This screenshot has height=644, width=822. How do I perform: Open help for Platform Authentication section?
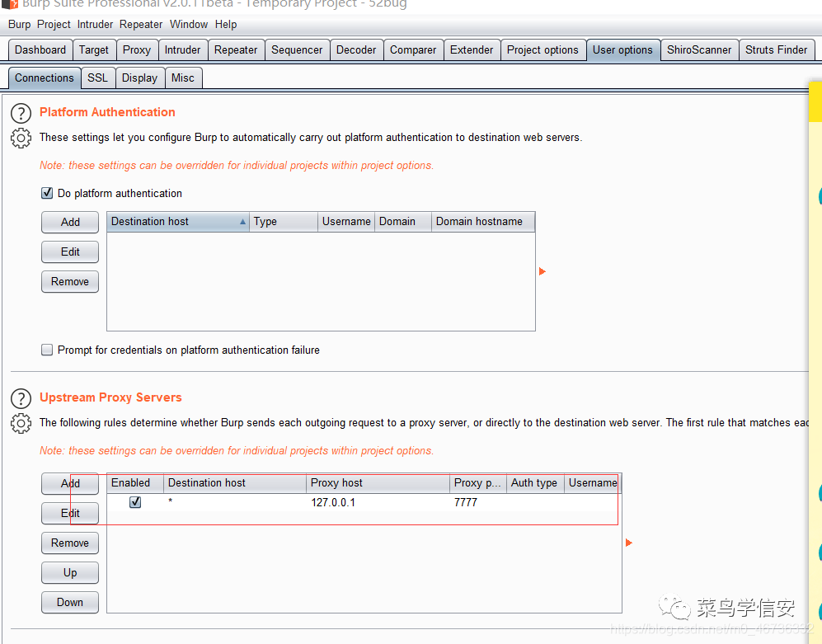21,113
